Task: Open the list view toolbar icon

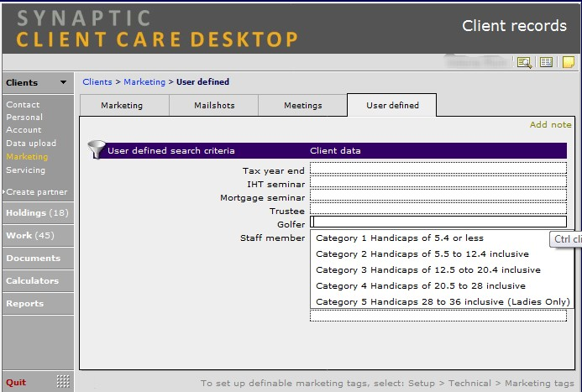Action: point(546,62)
